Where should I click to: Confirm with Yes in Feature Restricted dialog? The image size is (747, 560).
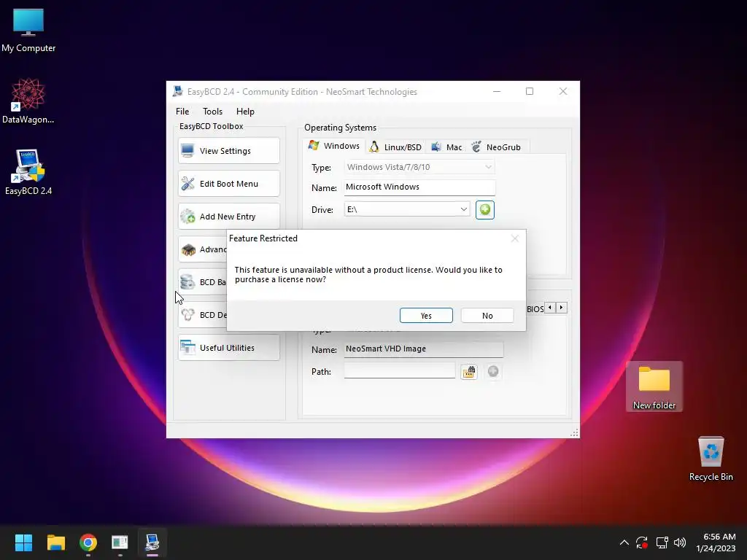[426, 315]
